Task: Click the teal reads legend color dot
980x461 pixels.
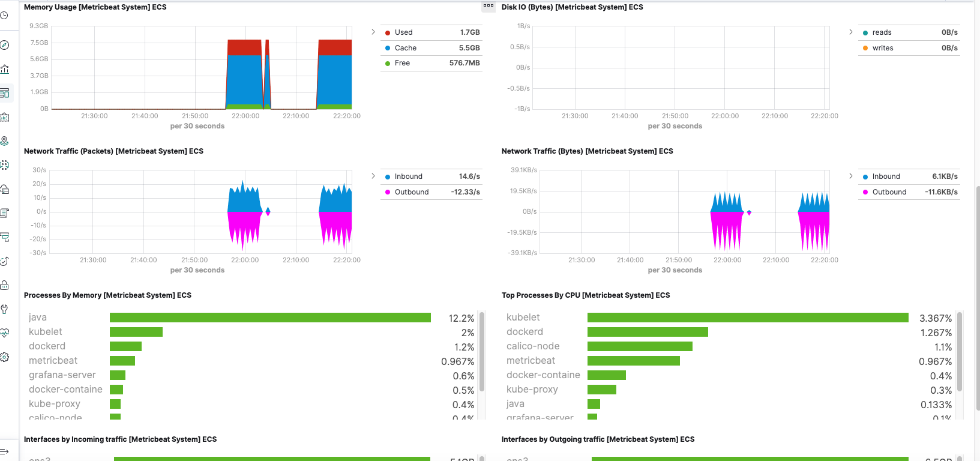Action: pos(865,33)
